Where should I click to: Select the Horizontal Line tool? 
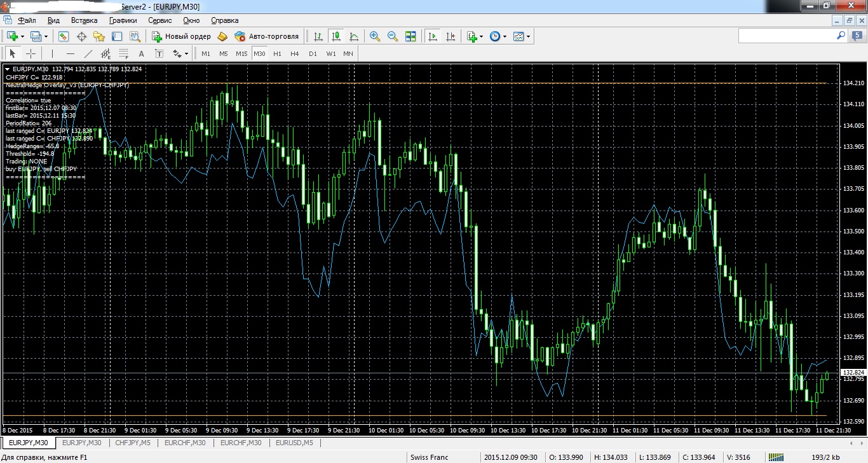coord(71,53)
